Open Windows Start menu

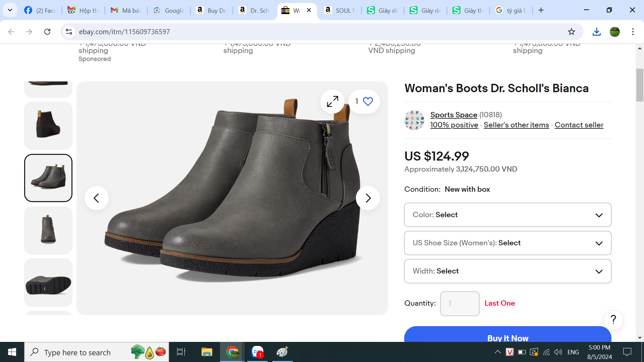pos(12,352)
